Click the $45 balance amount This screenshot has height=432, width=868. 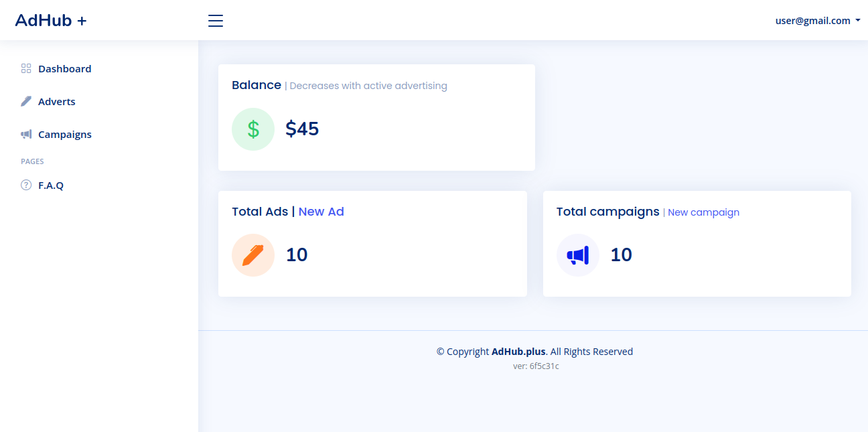click(302, 129)
